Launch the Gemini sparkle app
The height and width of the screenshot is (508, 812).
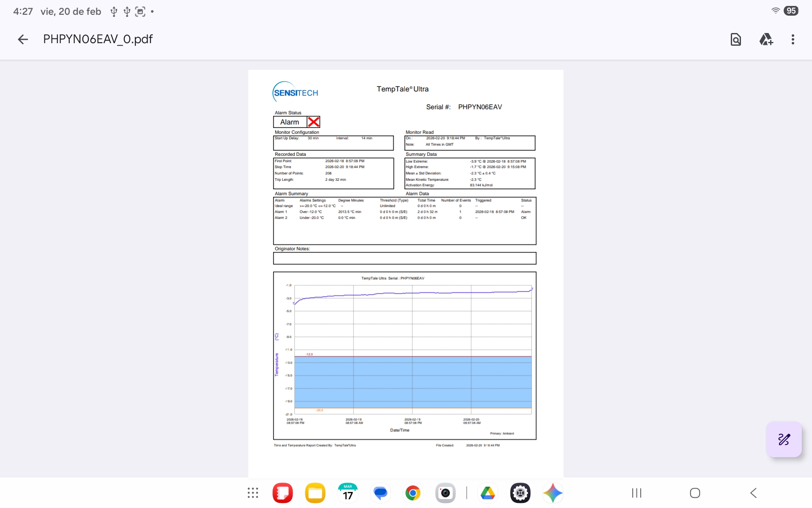[x=553, y=493]
